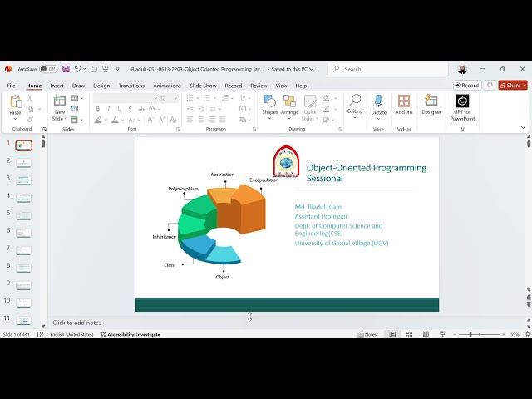This screenshot has height=399, width=532.
Task: Click the Save icon in title bar
Action: pos(66,69)
